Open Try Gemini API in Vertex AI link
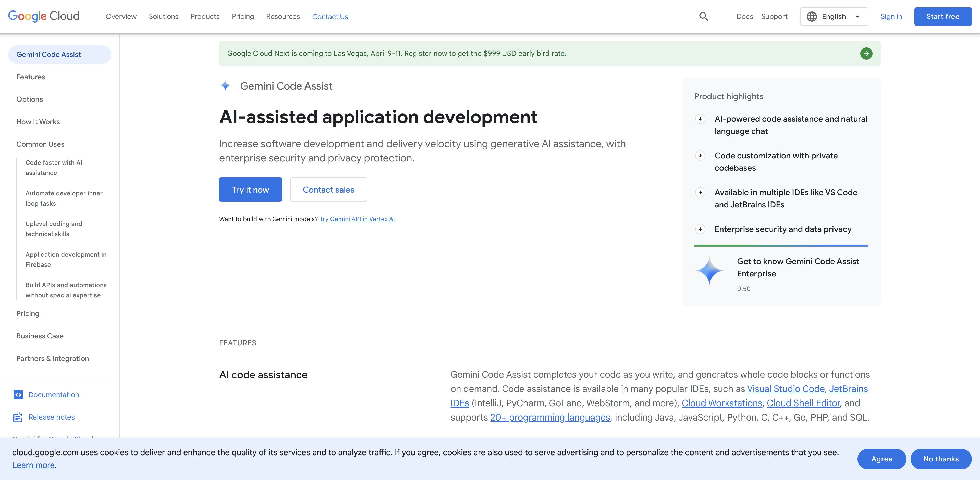The height and width of the screenshot is (480, 980). point(357,219)
